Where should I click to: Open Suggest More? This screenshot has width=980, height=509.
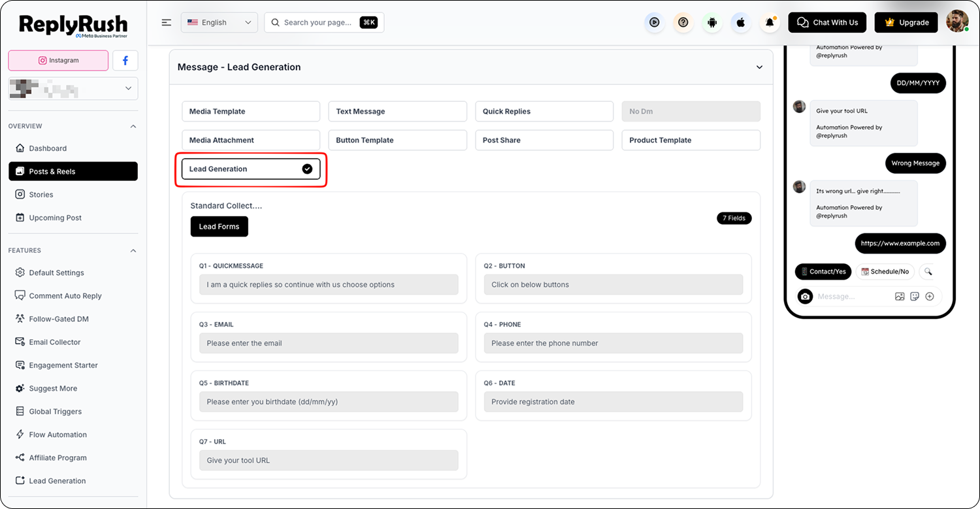pos(73,388)
